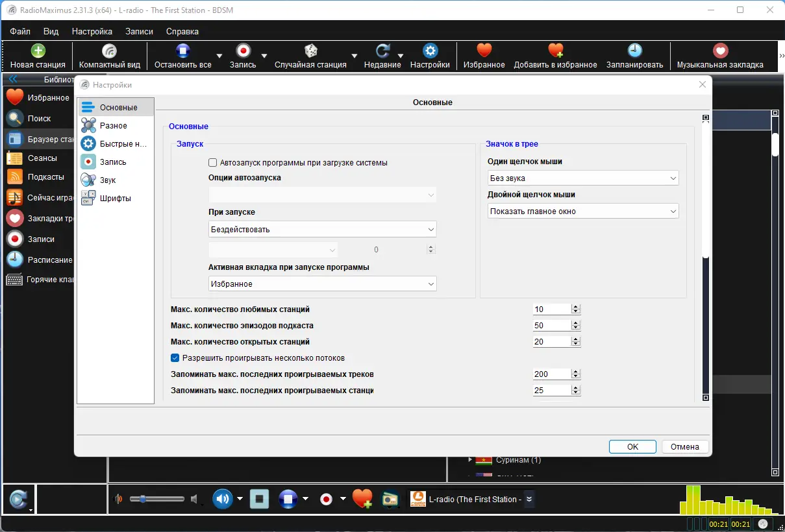Open the Записи menu
785x532 pixels.
click(139, 31)
